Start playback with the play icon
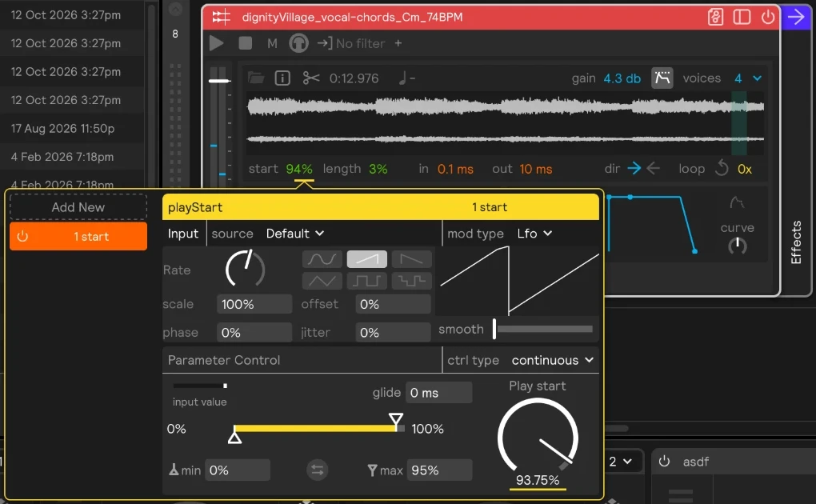816x504 pixels. click(x=216, y=43)
